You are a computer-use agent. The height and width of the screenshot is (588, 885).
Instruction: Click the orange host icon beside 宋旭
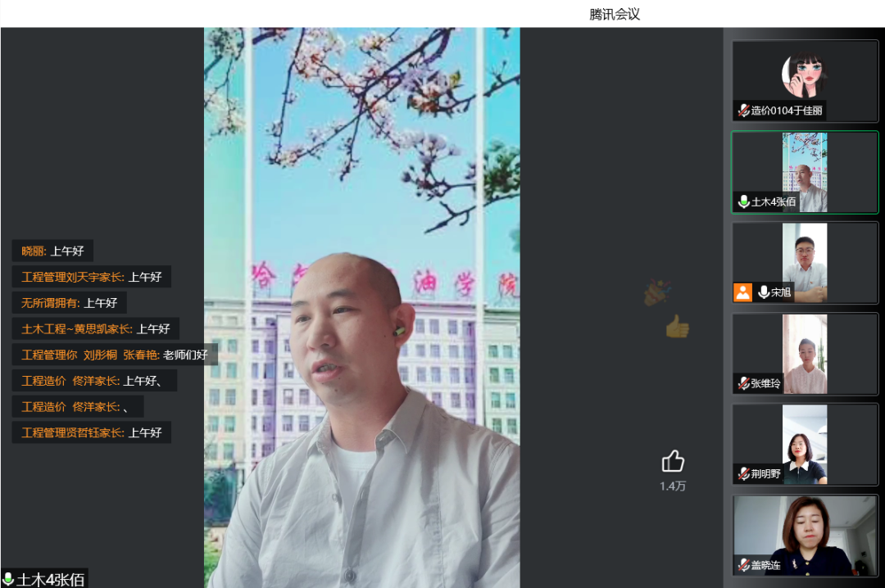coord(742,292)
